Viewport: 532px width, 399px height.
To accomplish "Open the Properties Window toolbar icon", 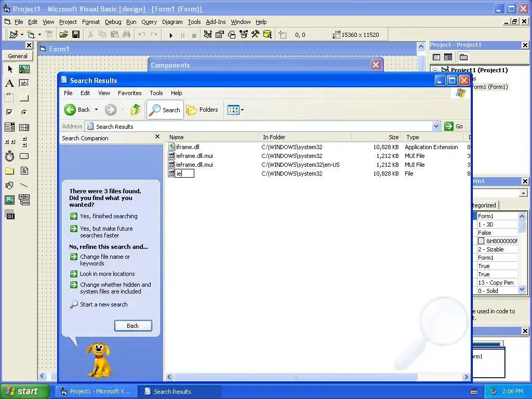I will tap(220, 35).
